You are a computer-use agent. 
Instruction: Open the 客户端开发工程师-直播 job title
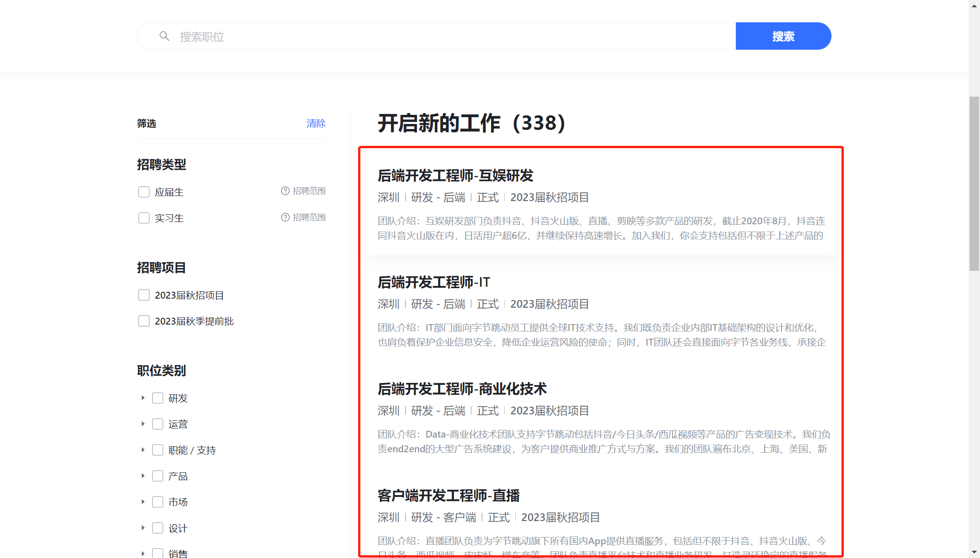click(x=449, y=496)
